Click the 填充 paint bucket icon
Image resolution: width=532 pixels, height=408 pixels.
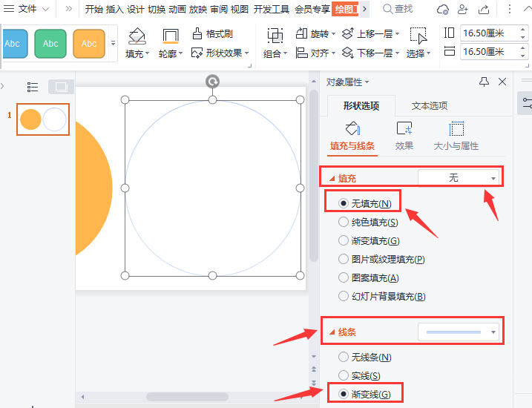pyautogui.click(x=137, y=36)
